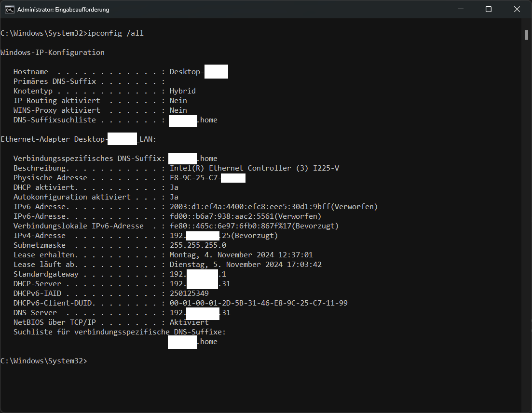Click the title text 'Administrator: Eingabeaufforderung'
The image size is (532, 413).
pos(63,10)
